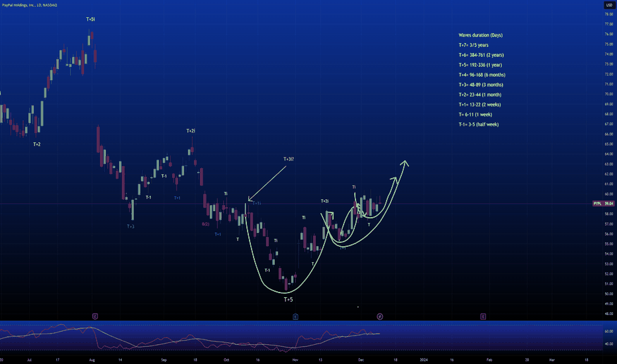The height and width of the screenshot is (364, 617).
Task: Select the red 'B(2)' annotation
Action: (x=205, y=224)
